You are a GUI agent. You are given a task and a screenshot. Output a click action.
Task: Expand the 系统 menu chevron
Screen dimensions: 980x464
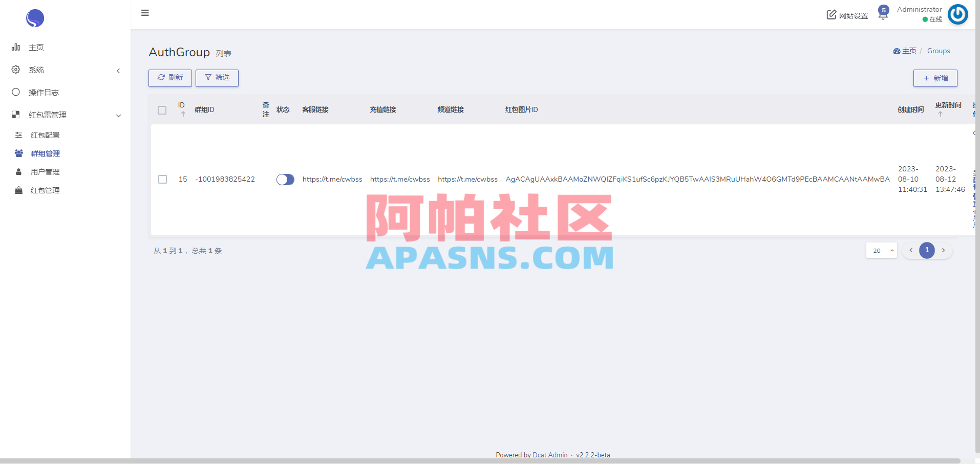(x=118, y=71)
